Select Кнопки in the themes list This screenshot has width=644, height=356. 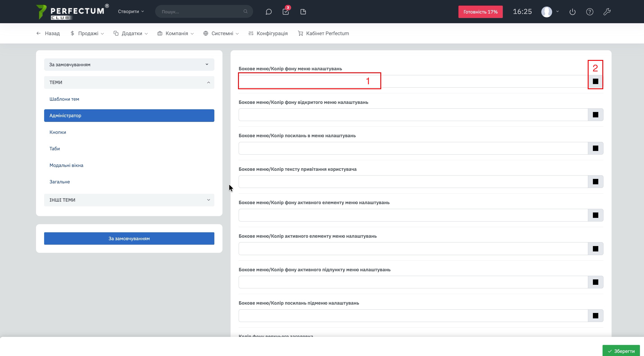click(58, 132)
